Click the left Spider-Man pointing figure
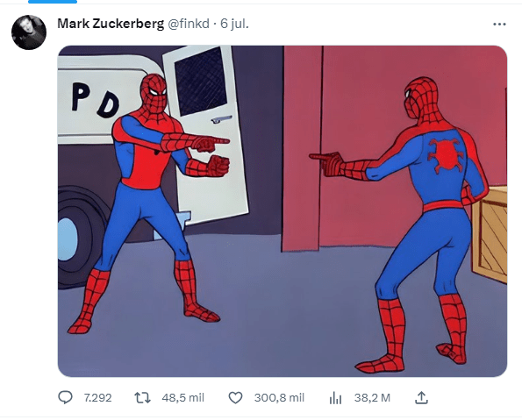 coord(149,203)
